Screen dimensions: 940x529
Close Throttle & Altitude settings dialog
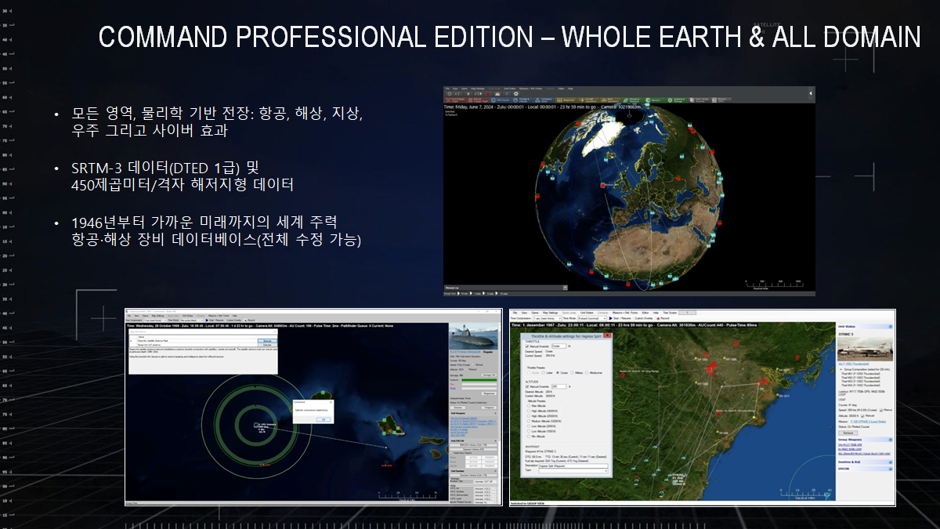tap(607, 335)
